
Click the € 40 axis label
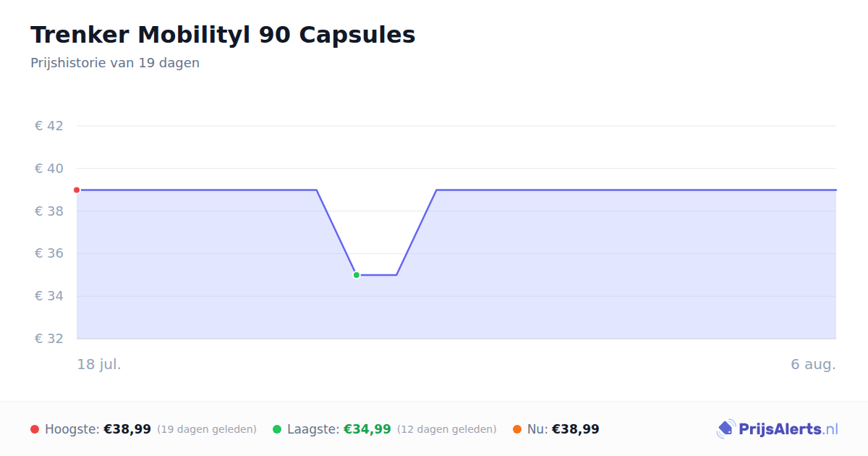tap(49, 169)
